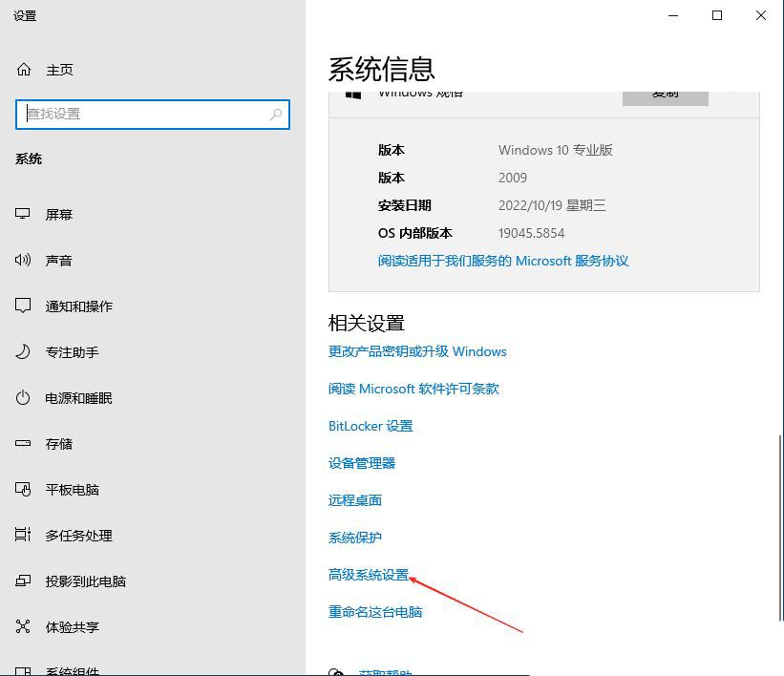This screenshot has height=676, width=784.
Task: Click the Home (主页) house icon
Action: coord(24,70)
